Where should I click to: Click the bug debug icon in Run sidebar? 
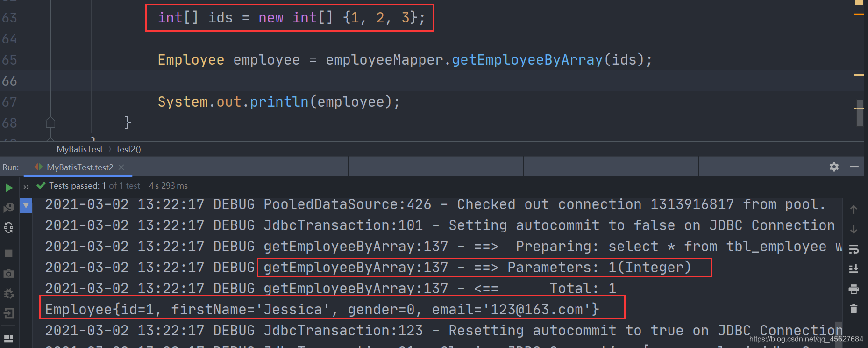point(8,293)
